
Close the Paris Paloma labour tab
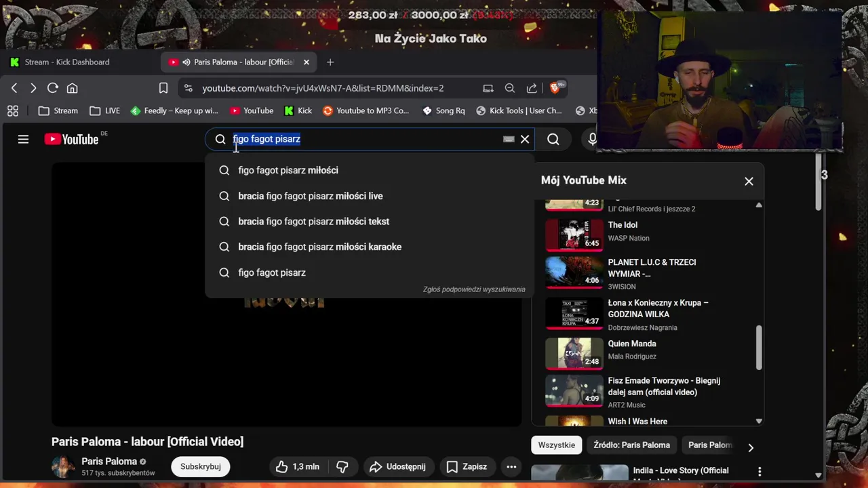(x=306, y=62)
